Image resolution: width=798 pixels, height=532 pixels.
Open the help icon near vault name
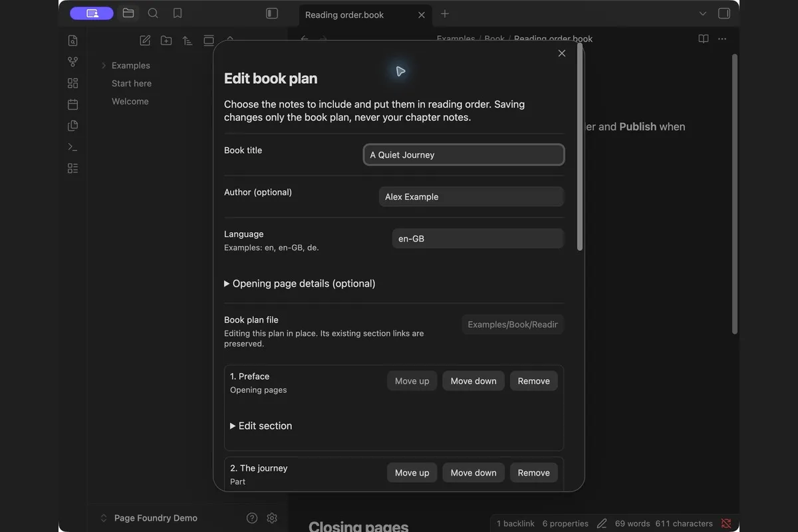(252, 518)
